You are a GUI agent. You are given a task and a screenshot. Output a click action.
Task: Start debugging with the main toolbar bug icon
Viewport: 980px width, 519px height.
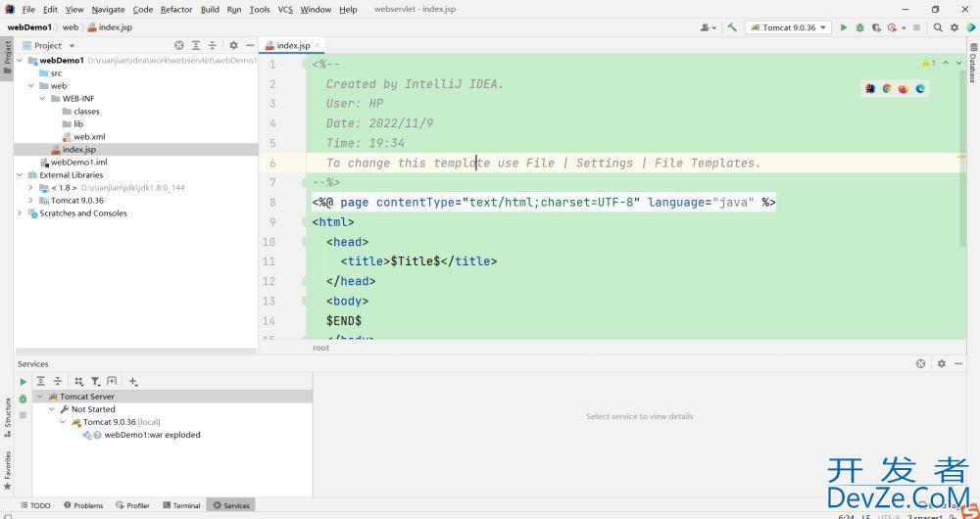[860, 27]
